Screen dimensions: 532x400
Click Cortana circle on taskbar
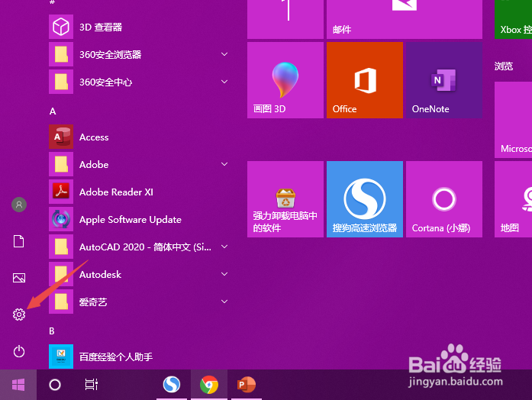click(x=55, y=385)
